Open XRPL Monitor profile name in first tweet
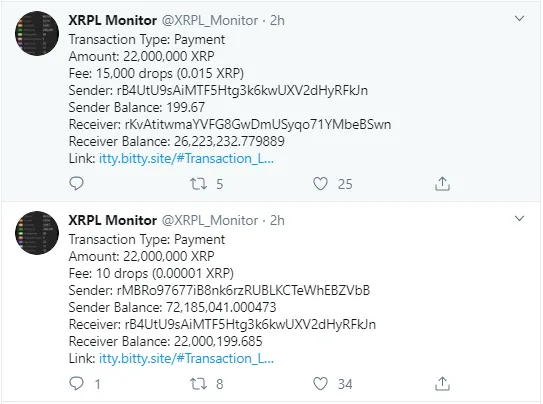This screenshot has height=404, width=543. [x=113, y=20]
